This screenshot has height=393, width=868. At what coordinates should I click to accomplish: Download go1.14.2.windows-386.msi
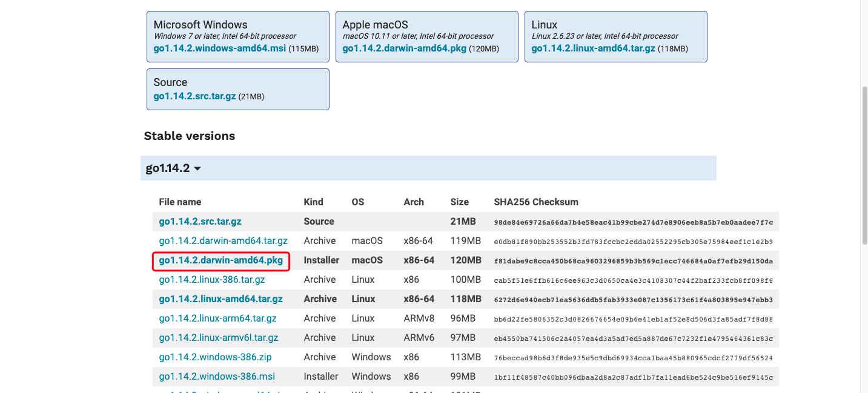tap(217, 377)
